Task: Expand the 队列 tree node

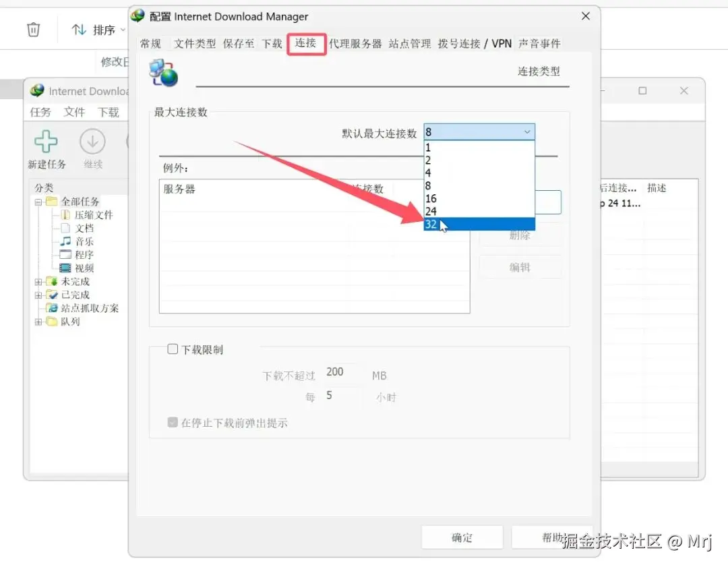Action: [38, 322]
